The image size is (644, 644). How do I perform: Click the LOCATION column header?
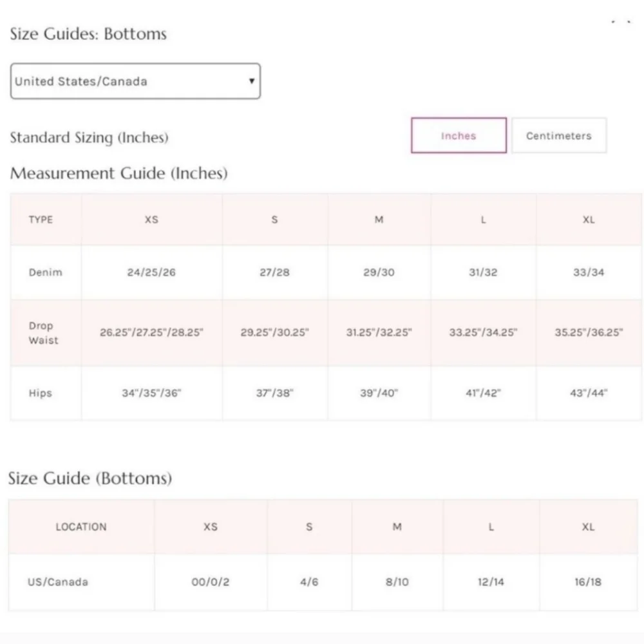(x=81, y=527)
